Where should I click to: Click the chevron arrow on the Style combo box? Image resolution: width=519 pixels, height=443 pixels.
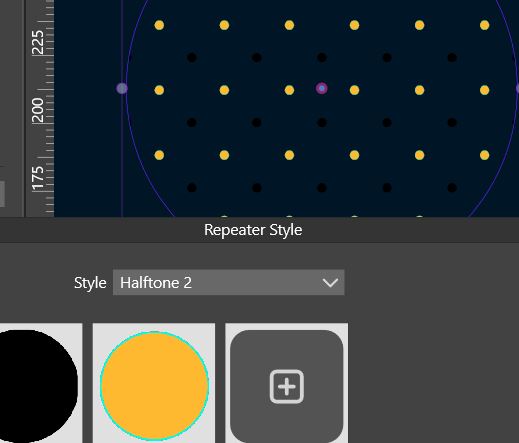tap(330, 283)
